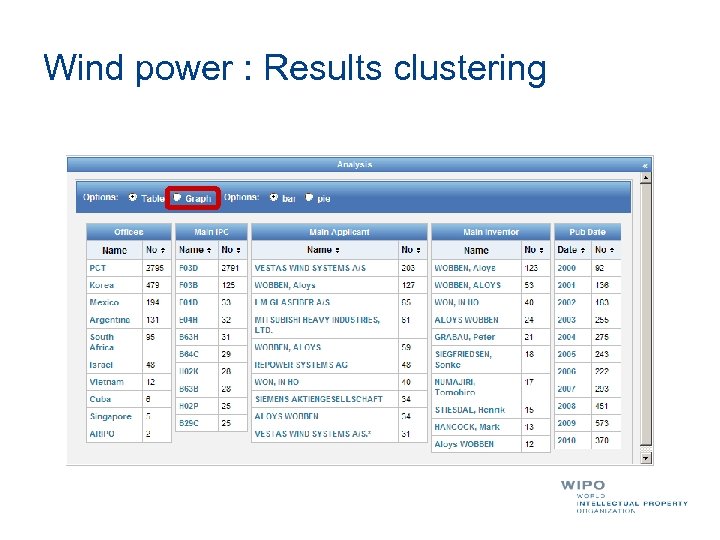Open the ARIPO office link

pyautogui.click(x=102, y=434)
